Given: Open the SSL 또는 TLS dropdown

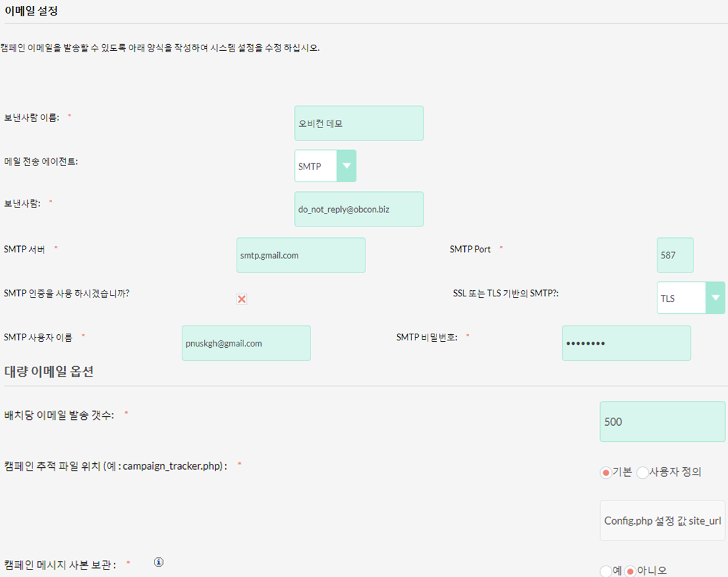Looking at the screenshot, I should 691,298.
